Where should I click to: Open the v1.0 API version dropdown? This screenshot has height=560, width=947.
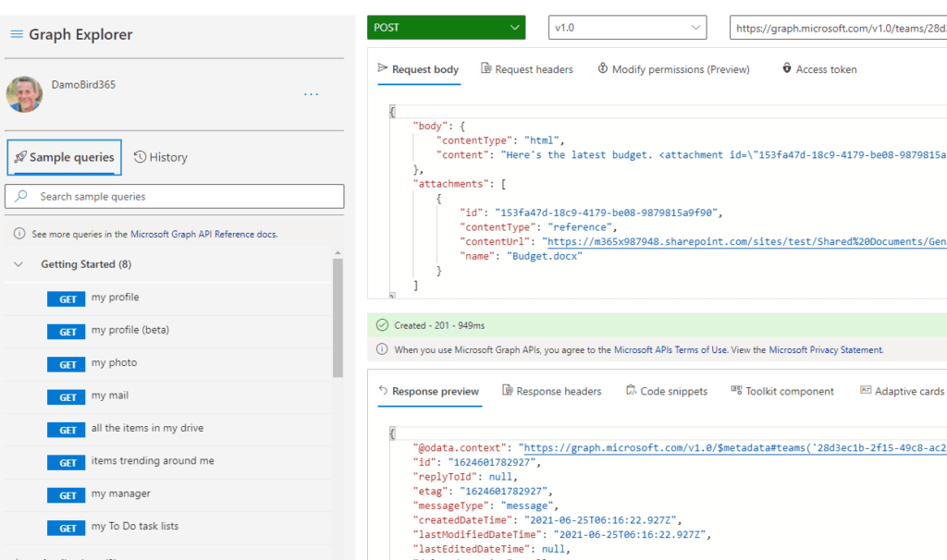(x=628, y=27)
